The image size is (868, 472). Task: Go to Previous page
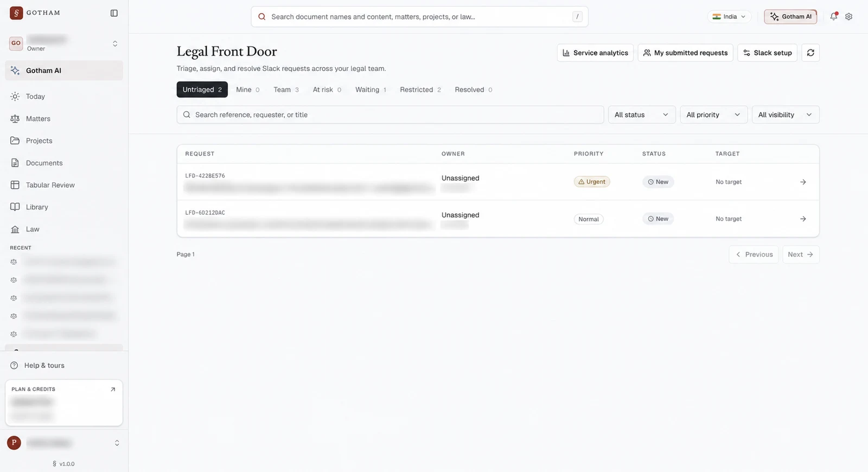pos(754,254)
